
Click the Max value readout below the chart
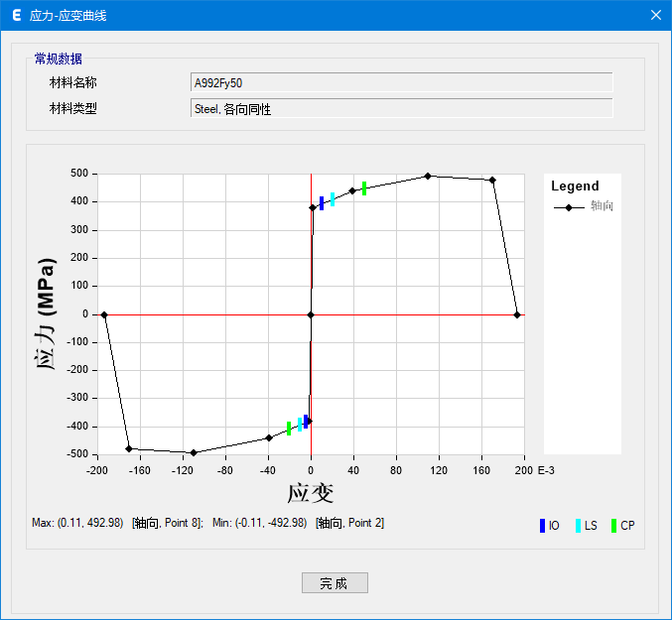coord(76,523)
